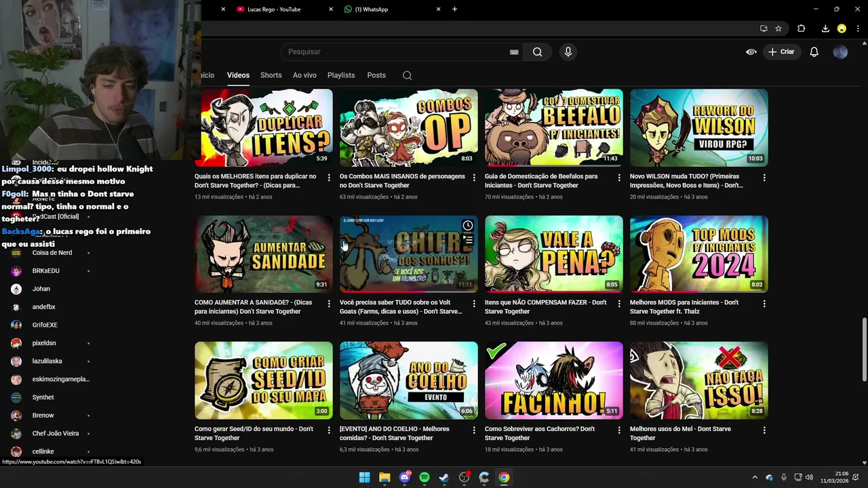
Task: Select BRKsEDU in subscriptions sidebar
Action: click(x=46, y=271)
